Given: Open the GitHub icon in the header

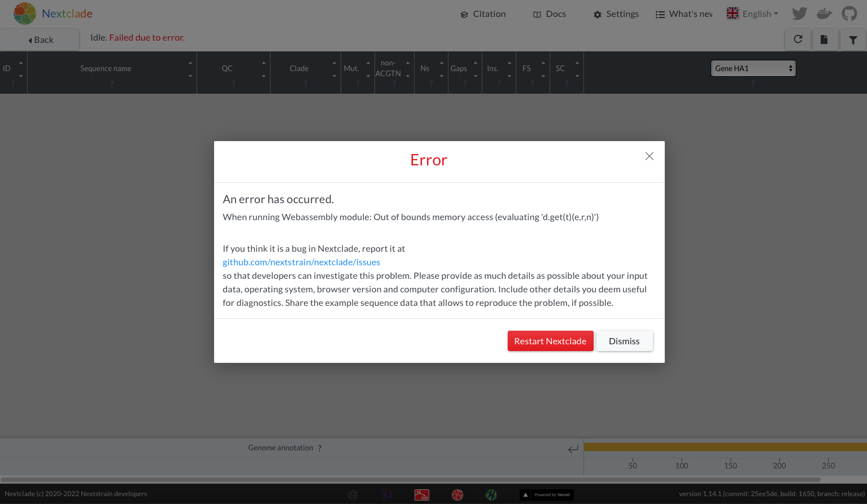Looking at the screenshot, I should [x=849, y=13].
